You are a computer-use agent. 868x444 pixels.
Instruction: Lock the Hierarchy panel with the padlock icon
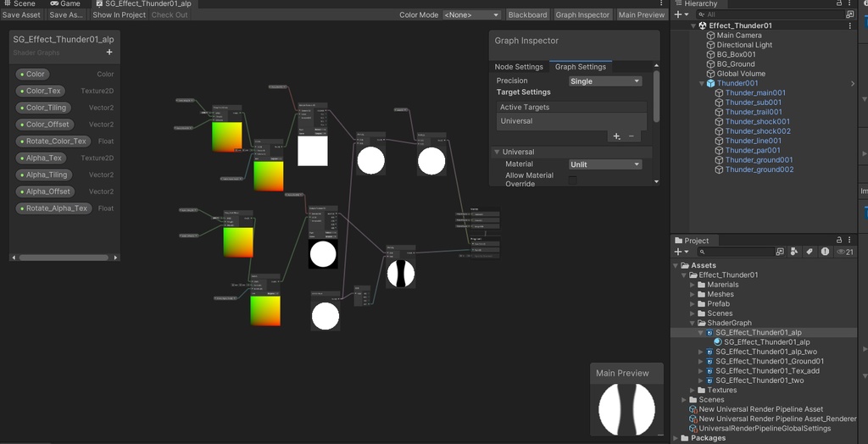click(x=840, y=3)
